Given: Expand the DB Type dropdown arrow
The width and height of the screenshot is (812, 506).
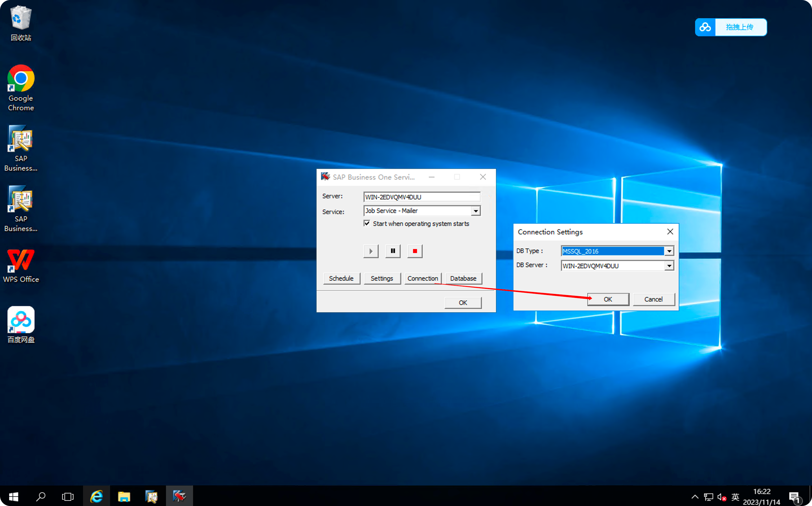Looking at the screenshot, I should pos(669,251).
